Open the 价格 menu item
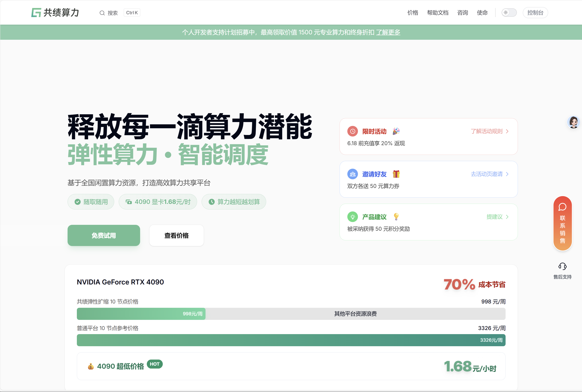Screen dimensions: 582x392 [413, 13]
